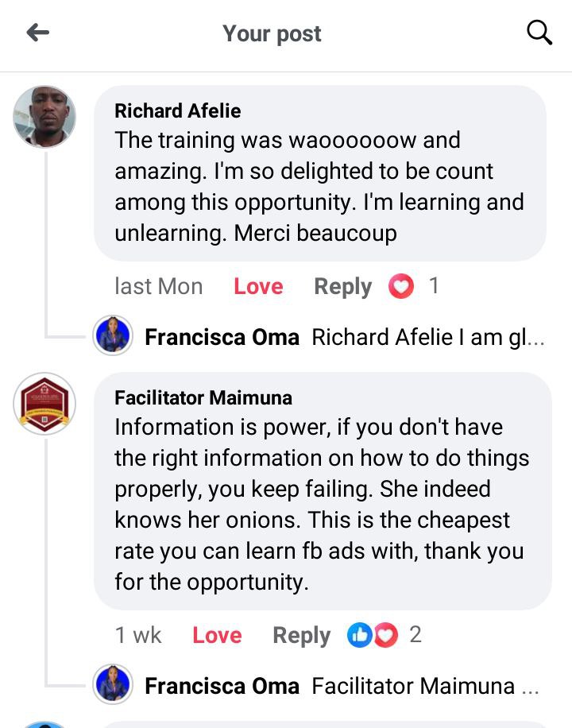Image resolution: width=572 pixels, height=728 pixels.
Task: Open Facilitator Maimuna's profile picture
Action: [x=44, y=404]
